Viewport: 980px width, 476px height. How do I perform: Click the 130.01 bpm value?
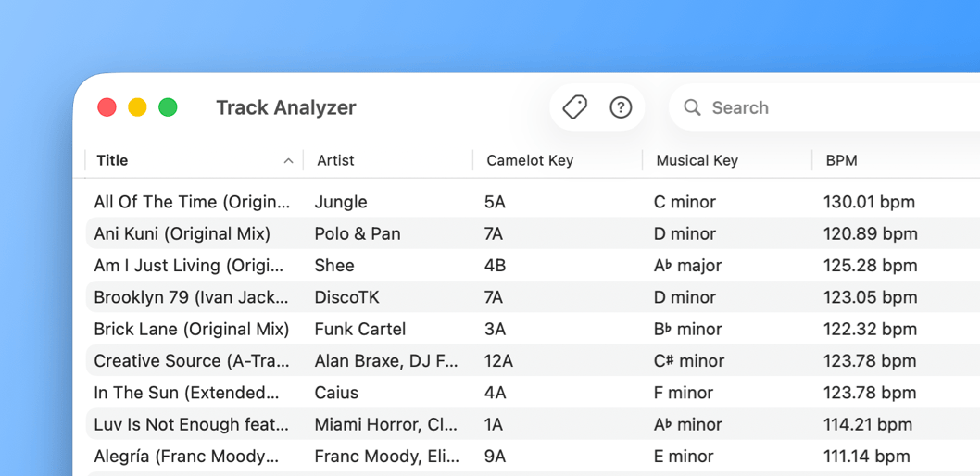click(869, 202)
